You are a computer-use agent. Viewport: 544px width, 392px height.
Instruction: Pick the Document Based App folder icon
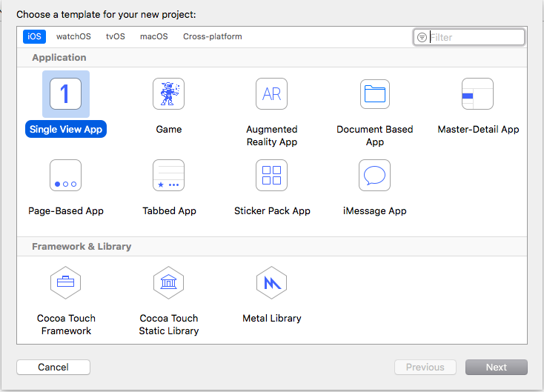coord(375,93)
